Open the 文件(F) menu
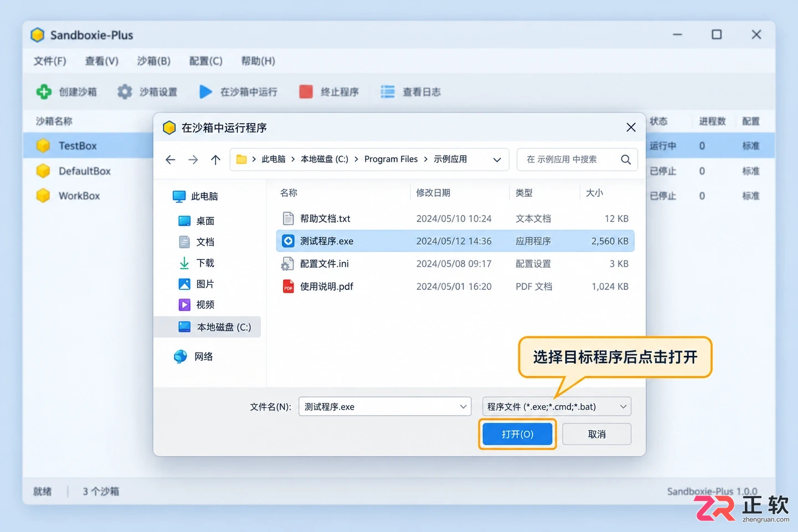Viewport: 798px width, 532px height. [50, 61]
